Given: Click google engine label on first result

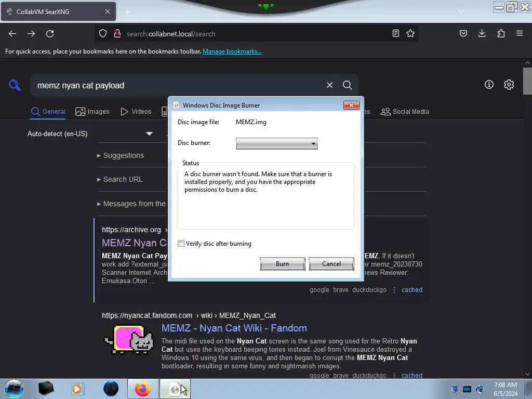Looking at the screenshot, I should coord(320,290).
